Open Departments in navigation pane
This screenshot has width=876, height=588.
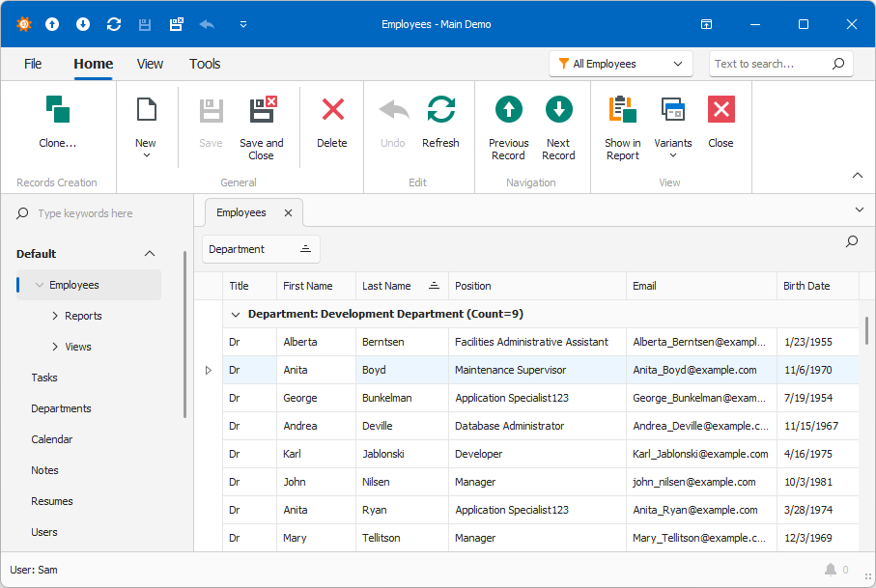click(61, 408)
